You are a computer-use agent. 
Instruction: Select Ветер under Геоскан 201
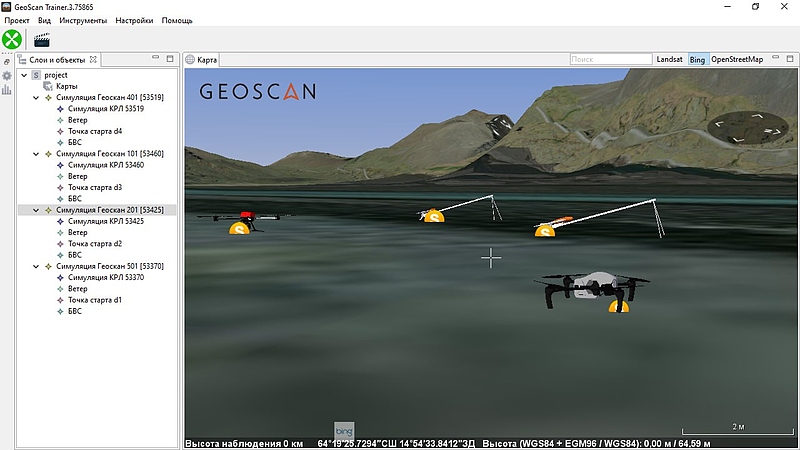78,232
